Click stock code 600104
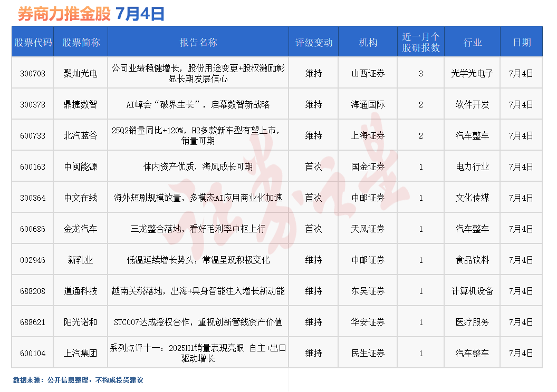Image resolution: width=557 pixels, height=392 pixels. pyautogui.click(x=33, y=354)
